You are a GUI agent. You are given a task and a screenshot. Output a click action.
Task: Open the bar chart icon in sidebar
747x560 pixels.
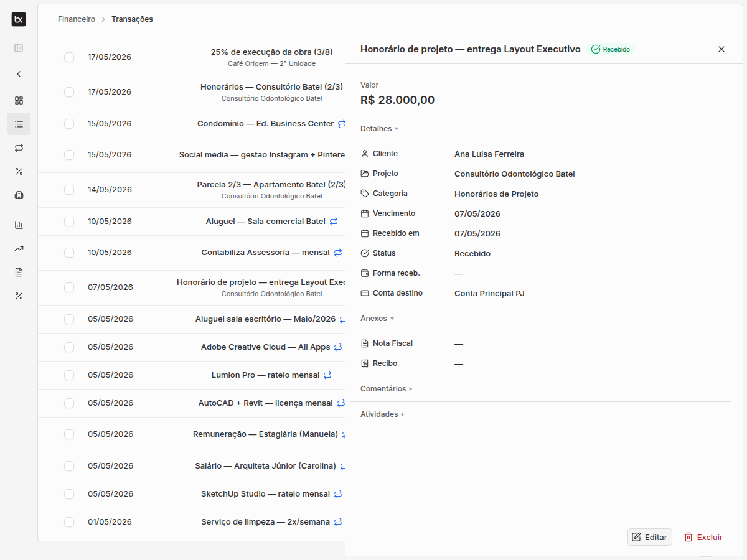[x=19, y=225]
